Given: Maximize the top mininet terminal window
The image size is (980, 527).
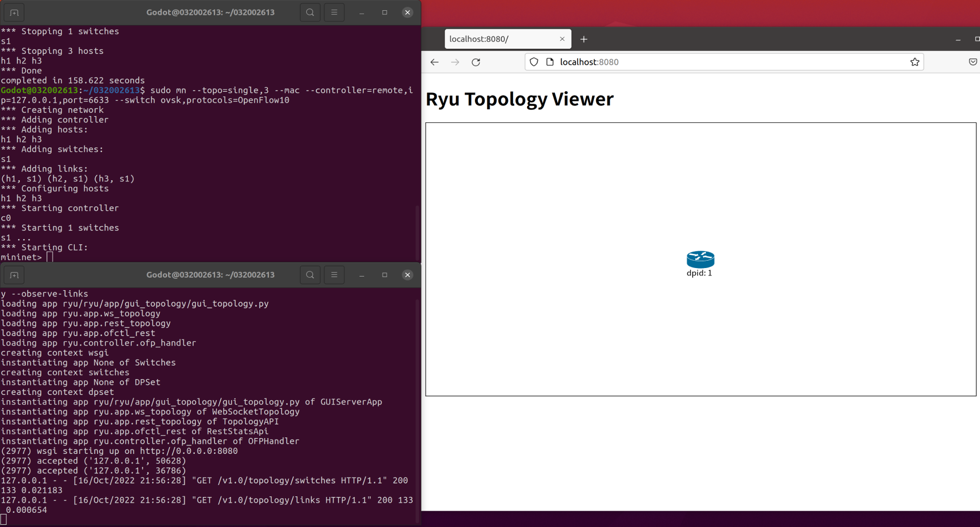Looking at the screenshot, I should tap(384, 12).
